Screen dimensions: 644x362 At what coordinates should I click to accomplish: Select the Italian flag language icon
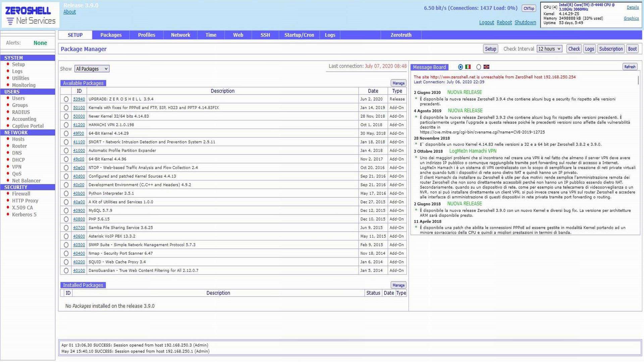click(468, 67)
